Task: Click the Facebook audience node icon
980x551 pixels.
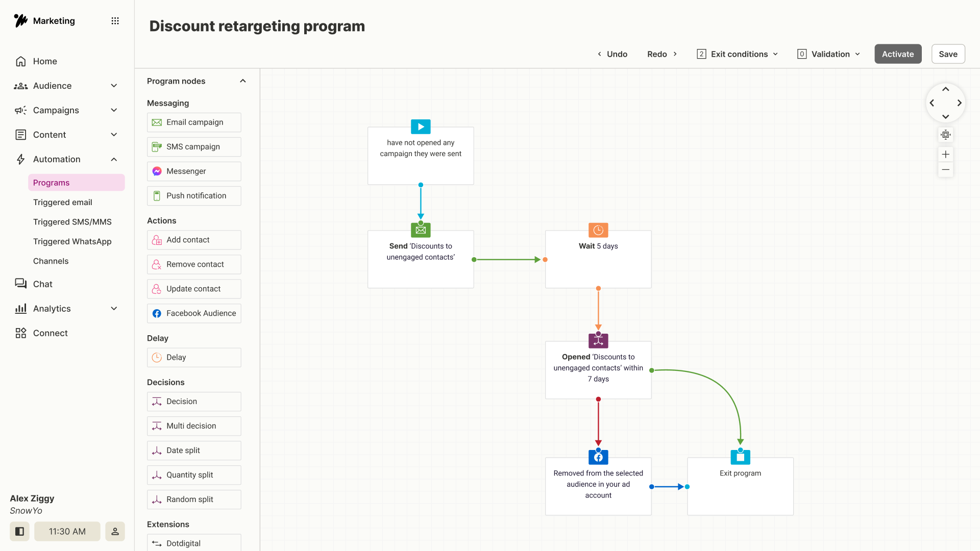Action: [x=598, y=457]
